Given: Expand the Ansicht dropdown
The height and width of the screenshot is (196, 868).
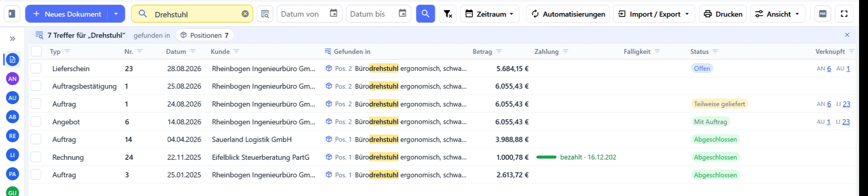Looking at the screenshot, I should [778, 14].
